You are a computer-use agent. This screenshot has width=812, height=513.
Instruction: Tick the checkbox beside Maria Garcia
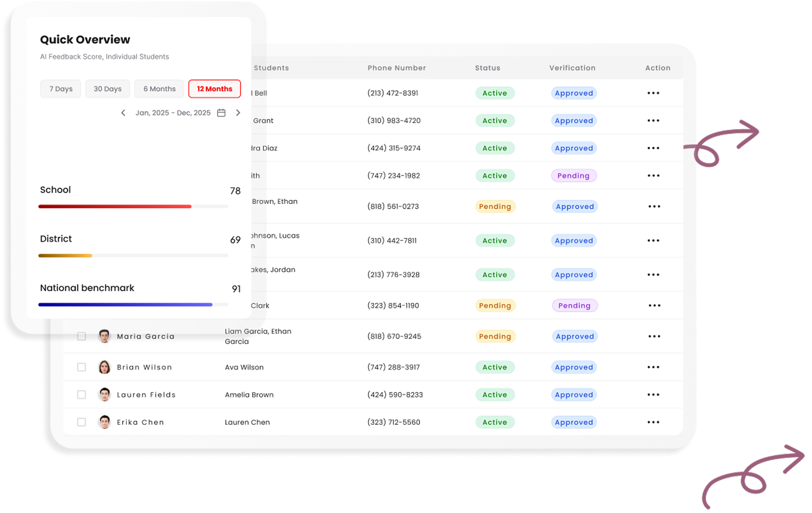click(82, 336)
